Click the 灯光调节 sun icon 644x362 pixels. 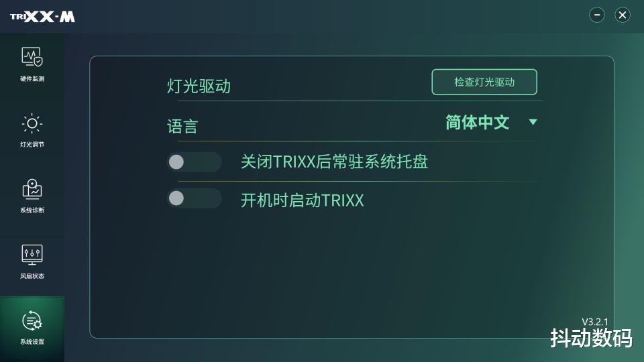(x=32, y=123)
